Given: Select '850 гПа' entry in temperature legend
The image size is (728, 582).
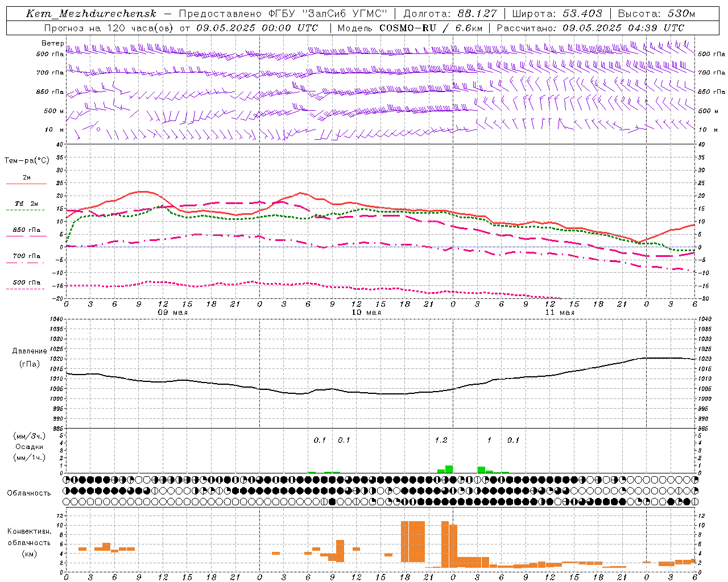Looking at the screenshot, I should (27, 230).
